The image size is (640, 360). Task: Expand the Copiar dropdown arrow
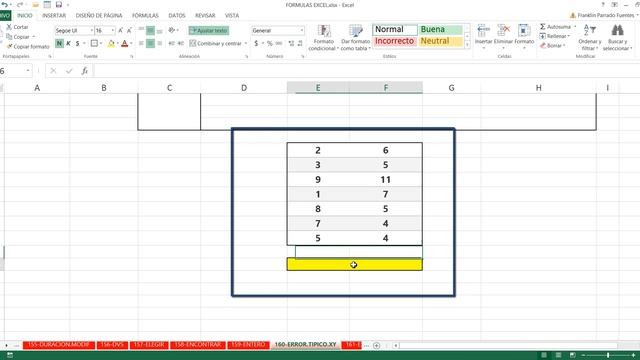[34, 37]
